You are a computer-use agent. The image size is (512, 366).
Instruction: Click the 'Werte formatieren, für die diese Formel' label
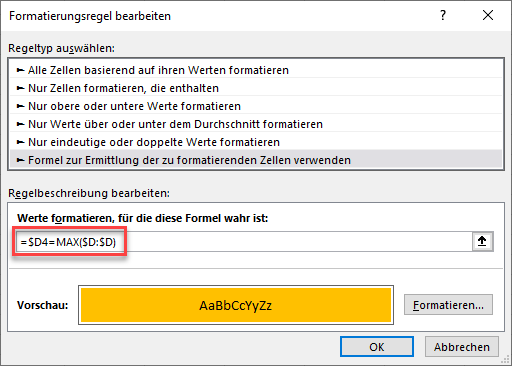[x=143, y=218]
